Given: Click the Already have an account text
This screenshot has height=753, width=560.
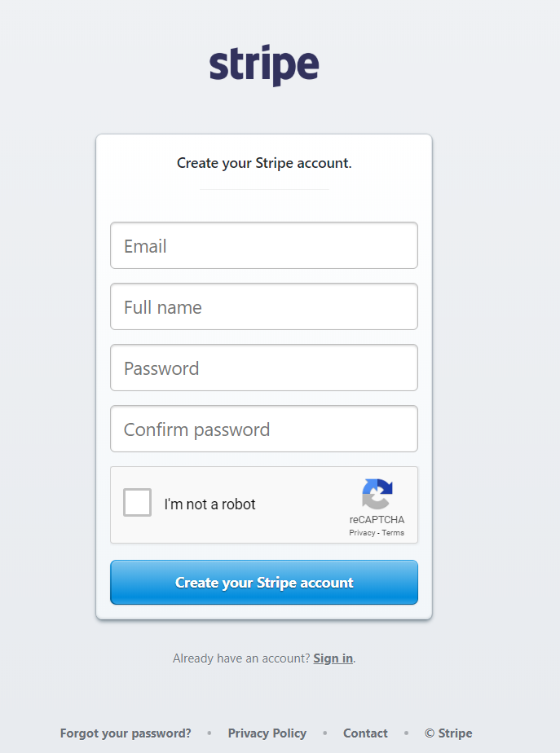Looking at the screenshot, I should click(240, 658).
